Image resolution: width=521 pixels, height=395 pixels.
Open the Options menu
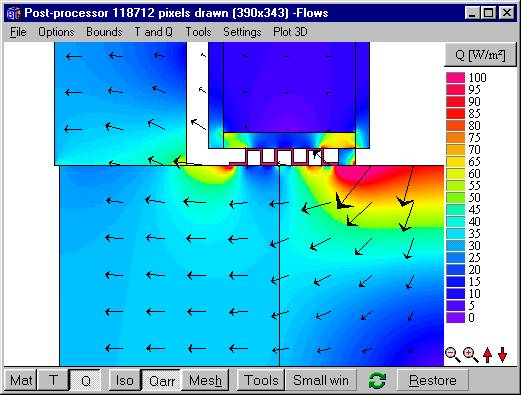(x=56, y=32)
